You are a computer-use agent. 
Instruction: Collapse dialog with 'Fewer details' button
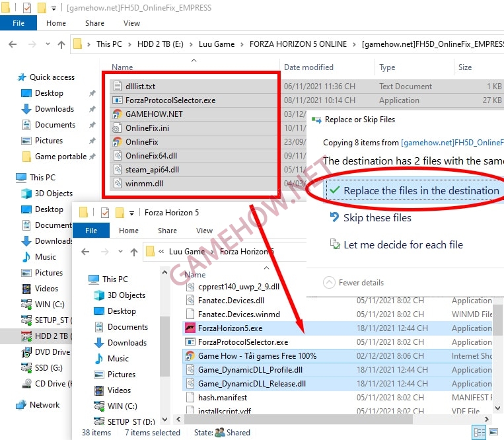pyautogui.click(x=353, y=283)
